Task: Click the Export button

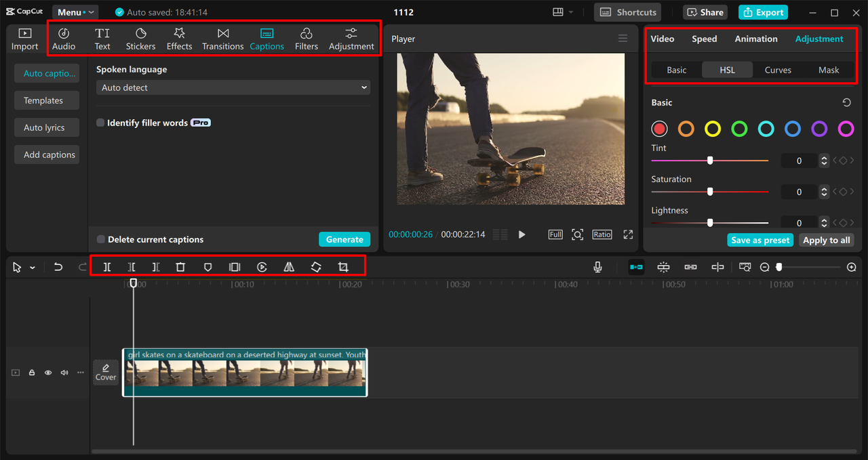Action: pos(763,12)
